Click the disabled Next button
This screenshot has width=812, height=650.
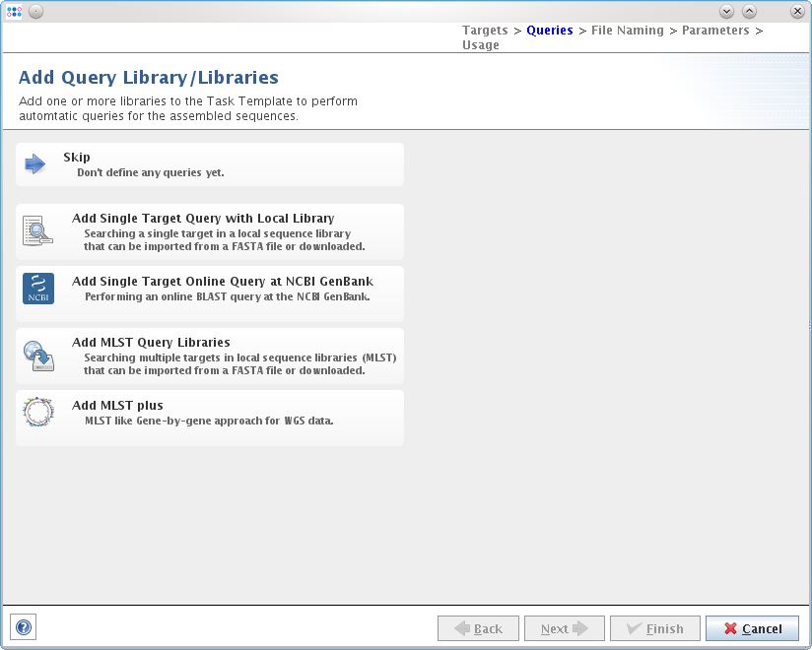(x=564, y=628)
